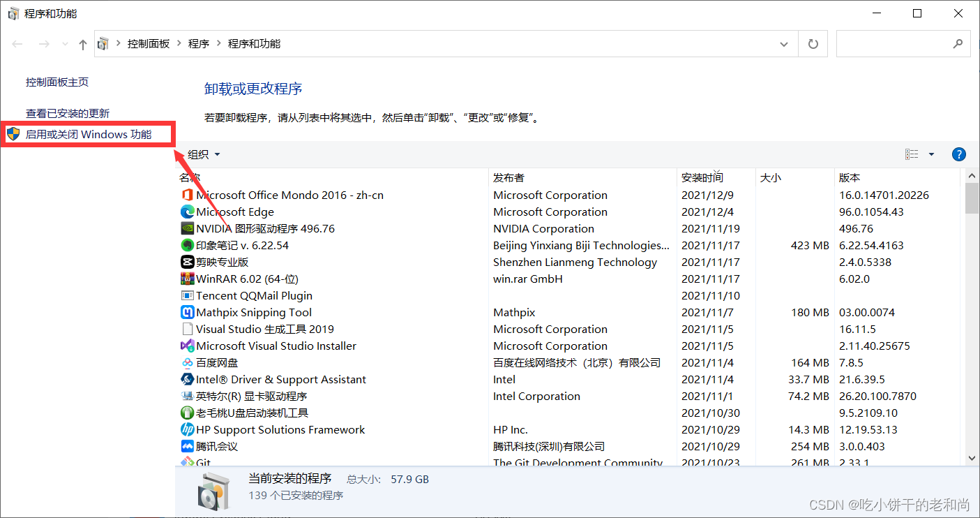Click the Microsoft Office Mondo 2016 icon

(x=187, y=195)
